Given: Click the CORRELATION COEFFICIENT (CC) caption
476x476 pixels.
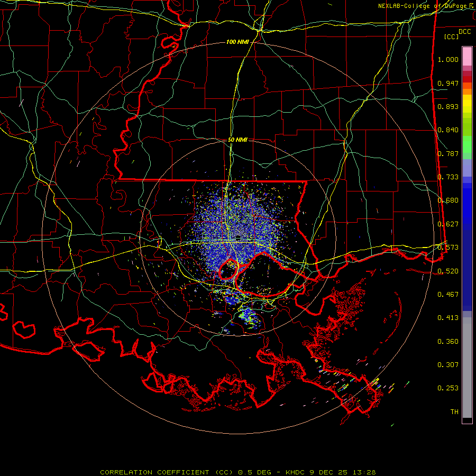Looking at the screenshot, I should [x=167, y=472].
